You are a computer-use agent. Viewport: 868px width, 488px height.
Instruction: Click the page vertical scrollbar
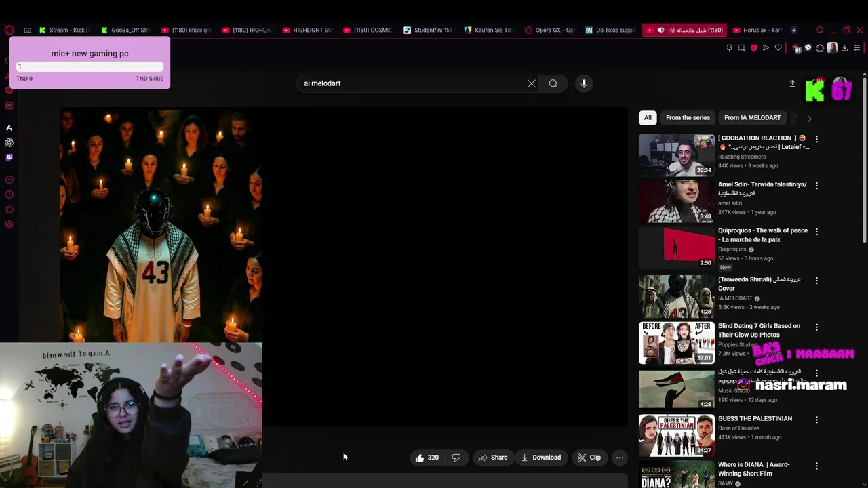[x=865, y=159]
